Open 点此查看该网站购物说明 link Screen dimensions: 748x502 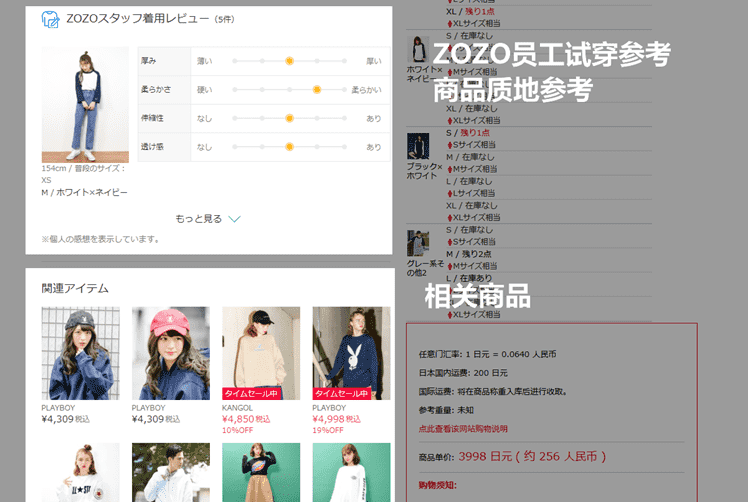tap(463, 429)
